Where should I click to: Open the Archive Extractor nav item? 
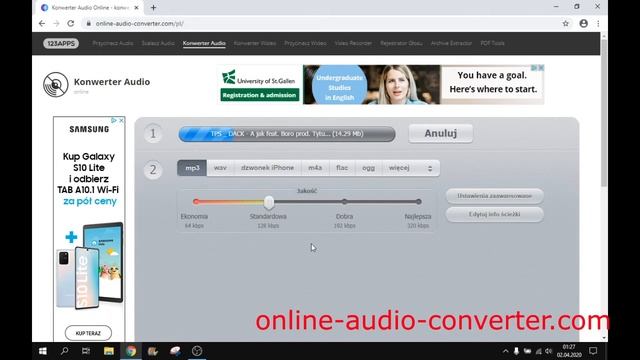tap(451, 43)
